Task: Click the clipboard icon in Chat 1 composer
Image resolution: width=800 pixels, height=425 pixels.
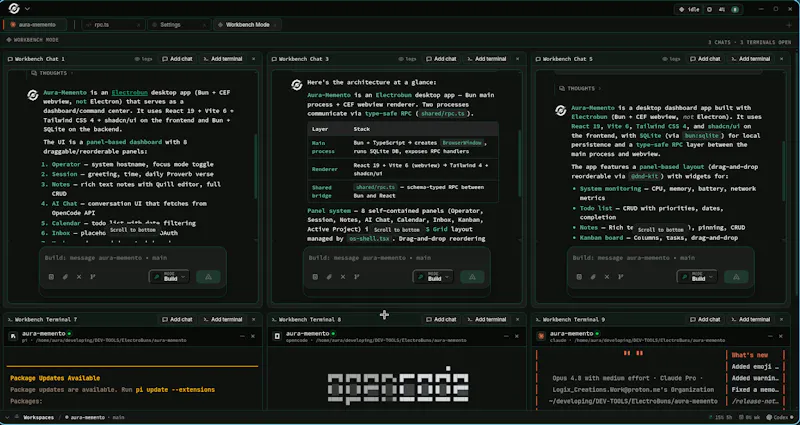Action: point(51,277)
